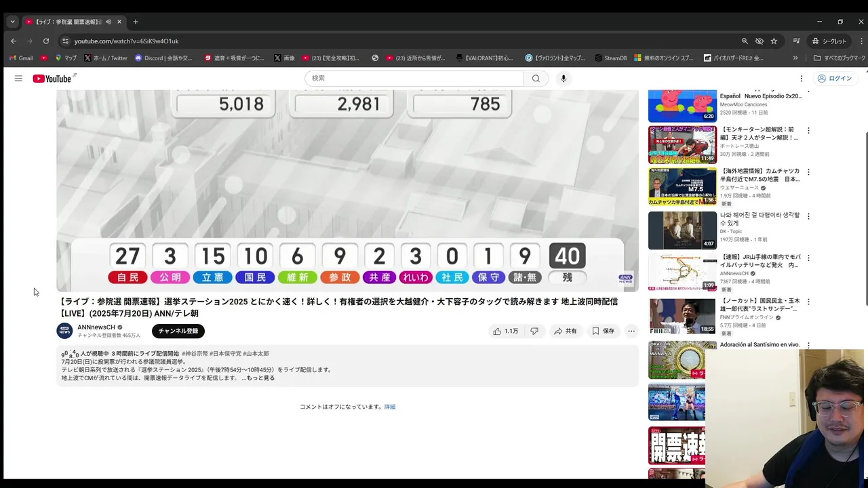Open the YouTube guide hamburger menu
The height and width of the screenshot is (488, 868).
pos(18,79)
